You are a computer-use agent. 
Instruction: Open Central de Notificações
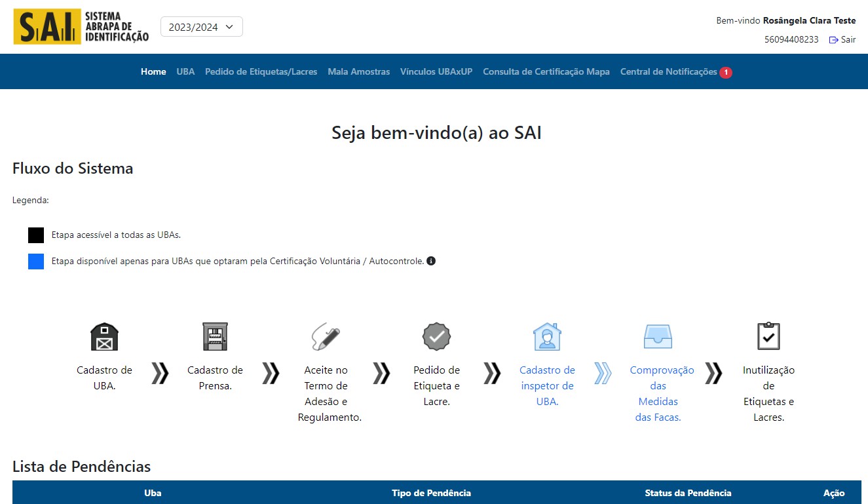pyautogui.click(x=669, y=71)
